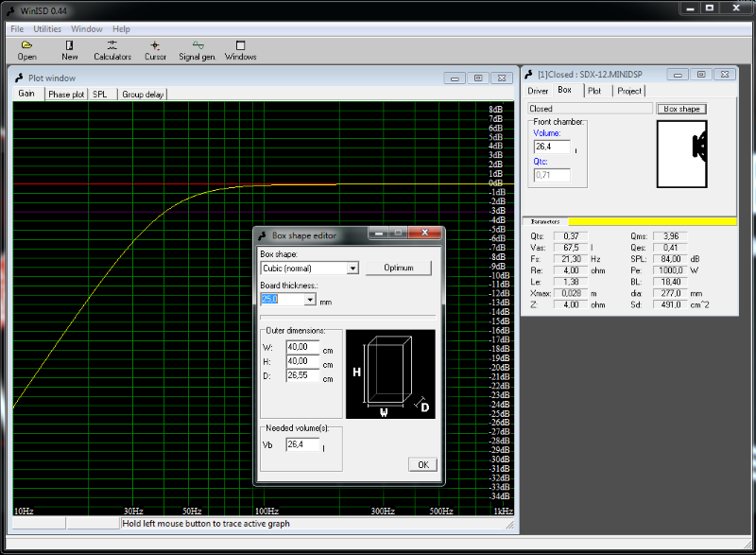This screenshot has width=756, height=555.
Task: Switch to the Group delay tab
Action: [143, 95]
